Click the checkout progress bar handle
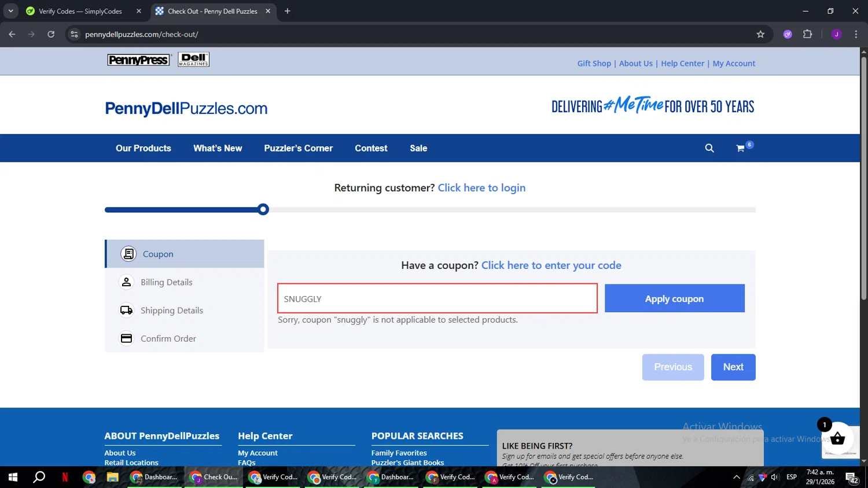The height and width of the screenshot is (488, 868). tap(263, 209)
